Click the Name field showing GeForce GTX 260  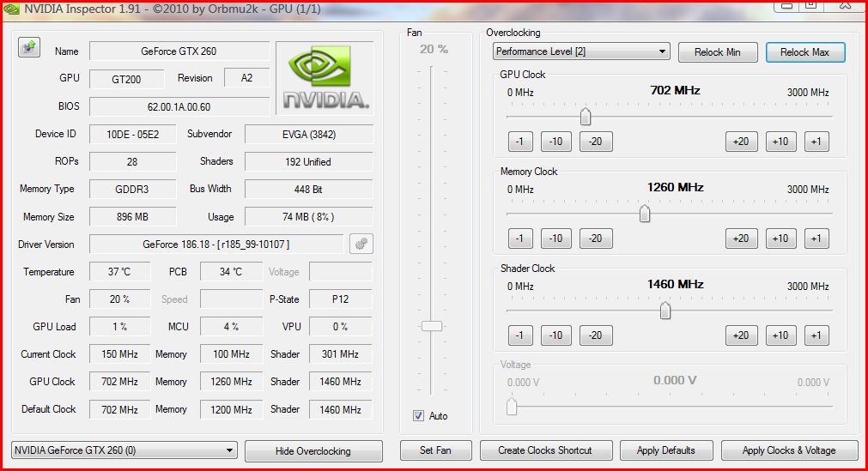179,51
